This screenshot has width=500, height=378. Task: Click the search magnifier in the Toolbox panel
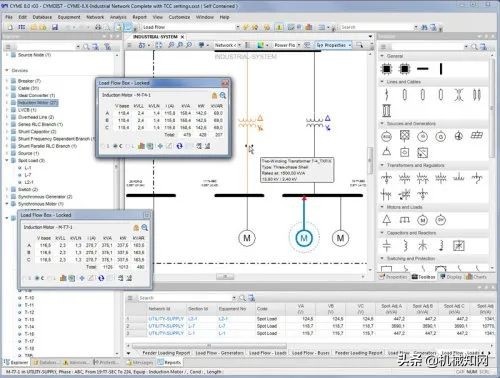pyautogui.click(x=474, y=47)
